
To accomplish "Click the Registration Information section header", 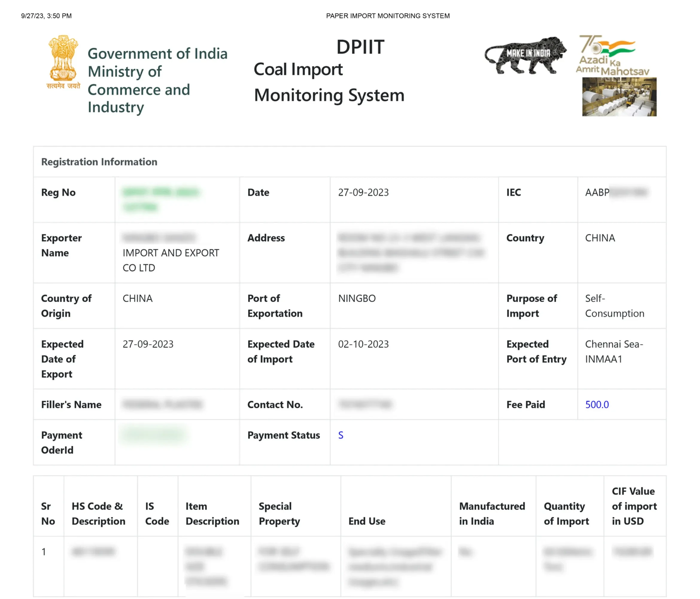I will click(x=99, y=162).
